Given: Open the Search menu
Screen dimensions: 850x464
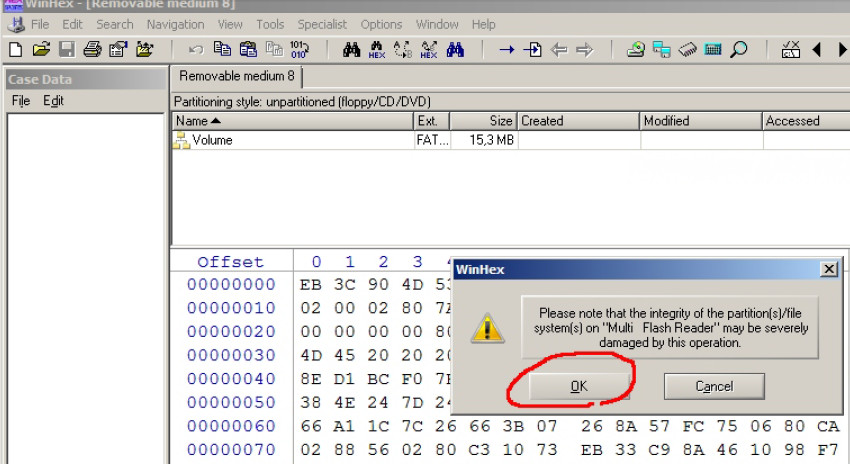Looking at the screenshot, I should pyautogui.click(x=115, y=24).
